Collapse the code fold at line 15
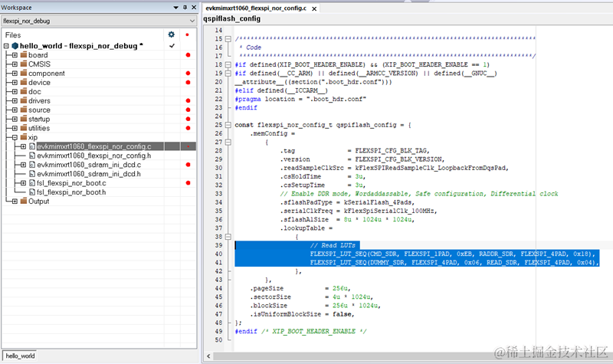This screenshot has width=613, height=364. pyautogui.click(x=228, y=39)
